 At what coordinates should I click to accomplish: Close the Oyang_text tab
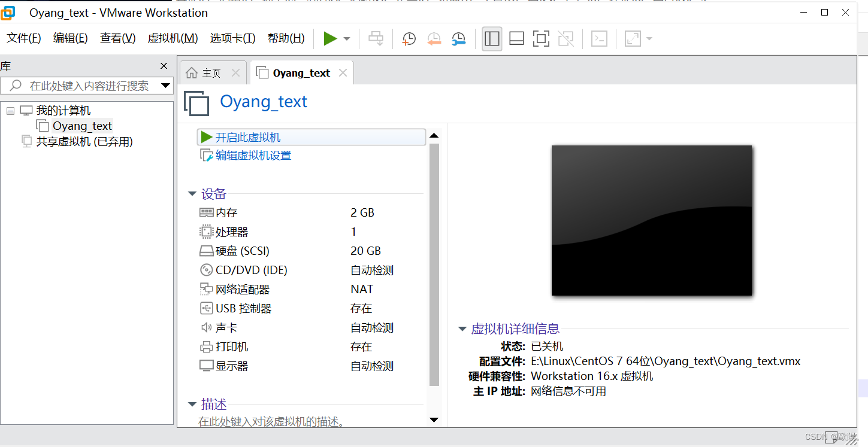343,73
